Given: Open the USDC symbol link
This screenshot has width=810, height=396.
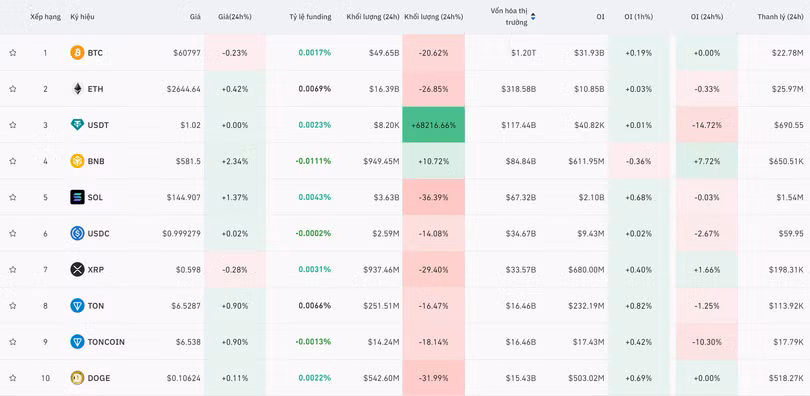Looking at the screenshot, I should (x=98, y=233).
